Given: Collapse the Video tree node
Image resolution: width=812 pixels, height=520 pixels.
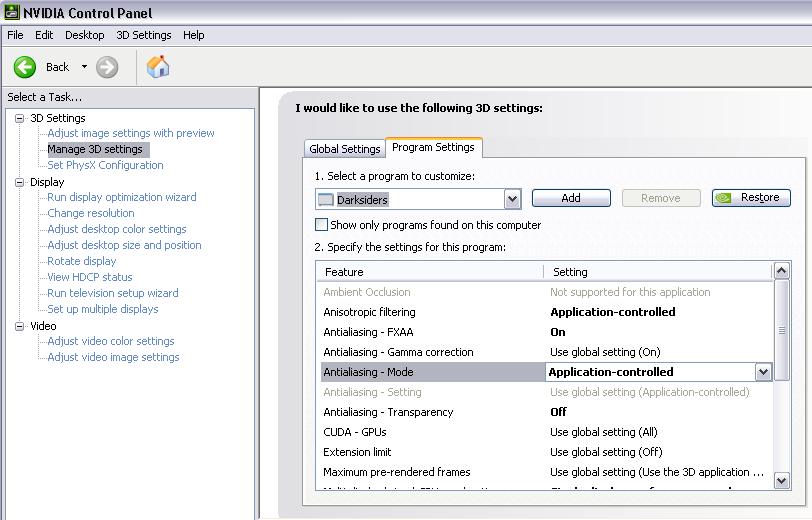Looking at the screenshot, I should click(x=20, y=326).
